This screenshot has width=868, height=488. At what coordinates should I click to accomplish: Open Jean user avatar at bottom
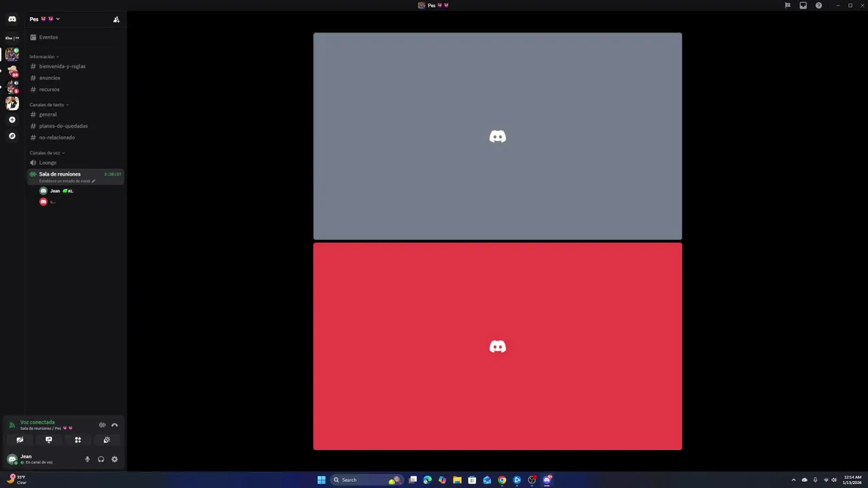tap(12, 459)
